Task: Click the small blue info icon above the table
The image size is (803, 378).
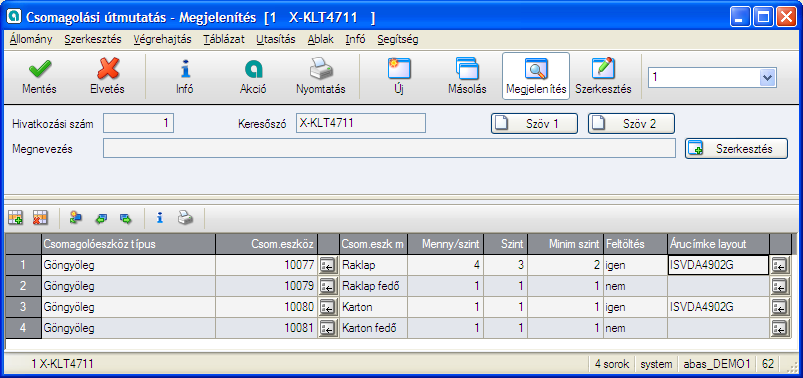Action: click(160, 218)
